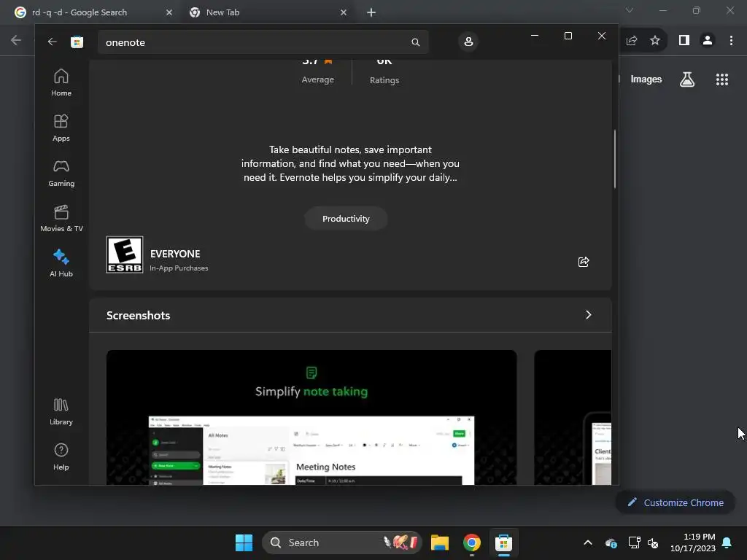Open a new Chrome tab
This screenshot has width=747, height=560.
click(x=371, y=12)
